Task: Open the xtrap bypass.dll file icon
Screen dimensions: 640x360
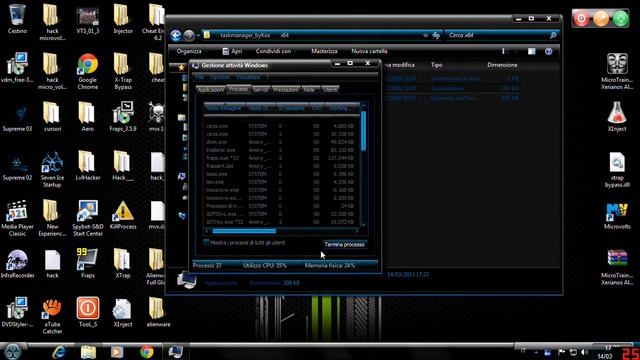Action: [x=617, y=169]
